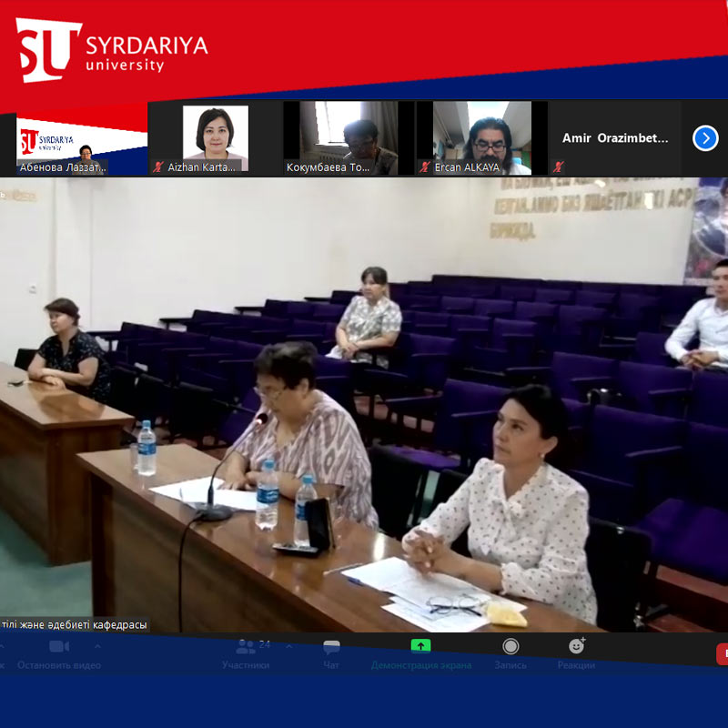The image size is (728, 728).
Task: Select Amir Orazimbet participant tile
Action: (x=615, y=138)
